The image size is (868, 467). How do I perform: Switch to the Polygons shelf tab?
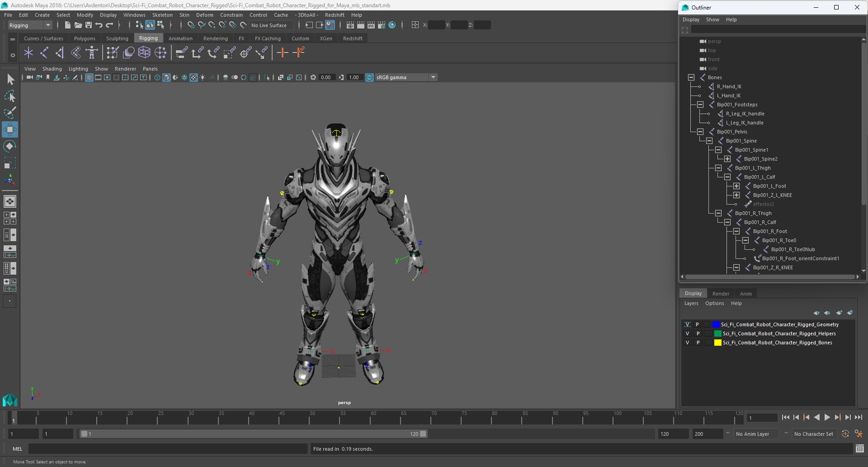tap(85, 38)
